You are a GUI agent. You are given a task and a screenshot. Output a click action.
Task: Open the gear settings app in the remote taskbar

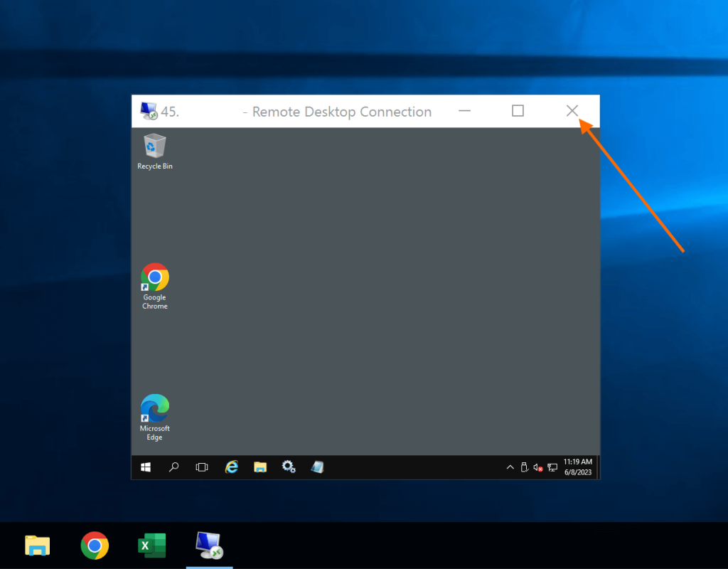[289, 467]
